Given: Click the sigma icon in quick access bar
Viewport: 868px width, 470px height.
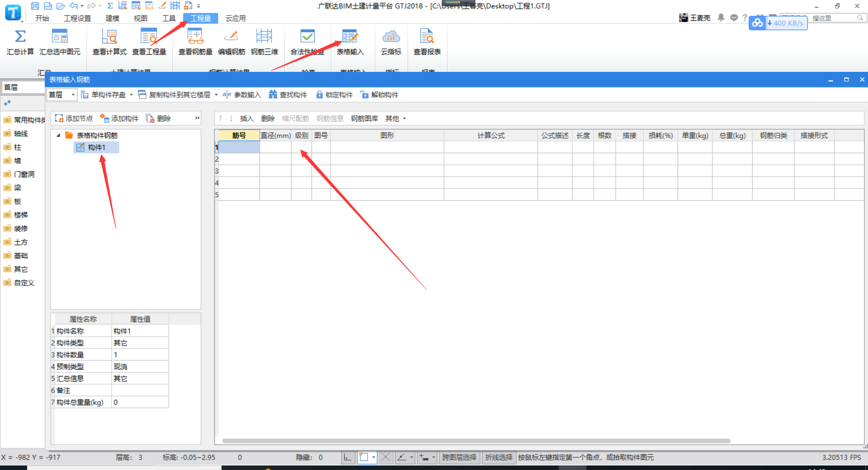Looking at the screenshot, I should [110, 6].
